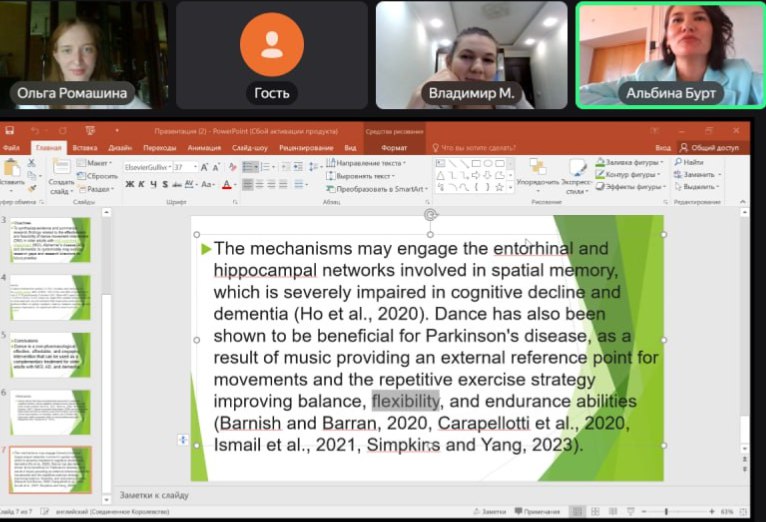Decrease the list indent level
Screen dimensions: 766x522
point(286,167)
